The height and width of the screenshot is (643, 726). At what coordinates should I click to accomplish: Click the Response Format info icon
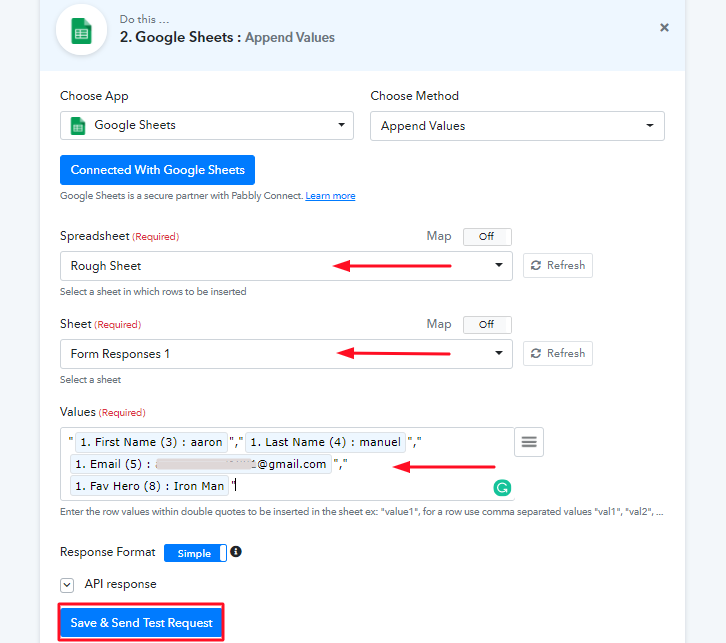[x=236, y=552]
